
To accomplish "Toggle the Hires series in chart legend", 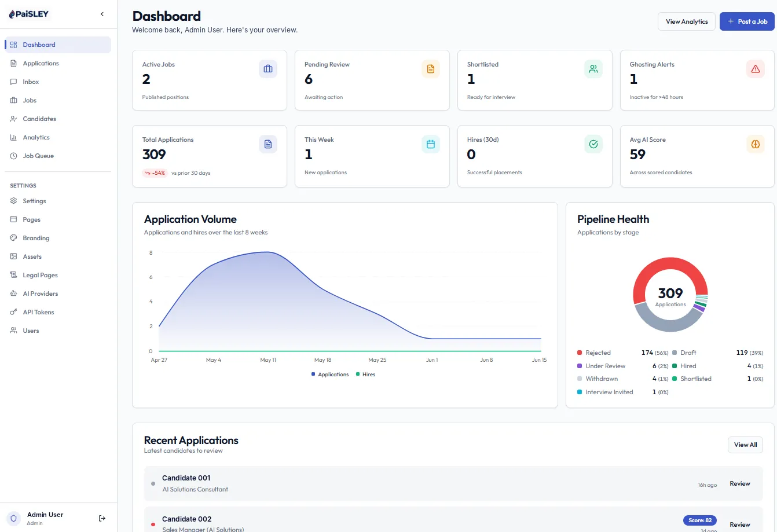I will pyautogui.click(x=366, y=375).
